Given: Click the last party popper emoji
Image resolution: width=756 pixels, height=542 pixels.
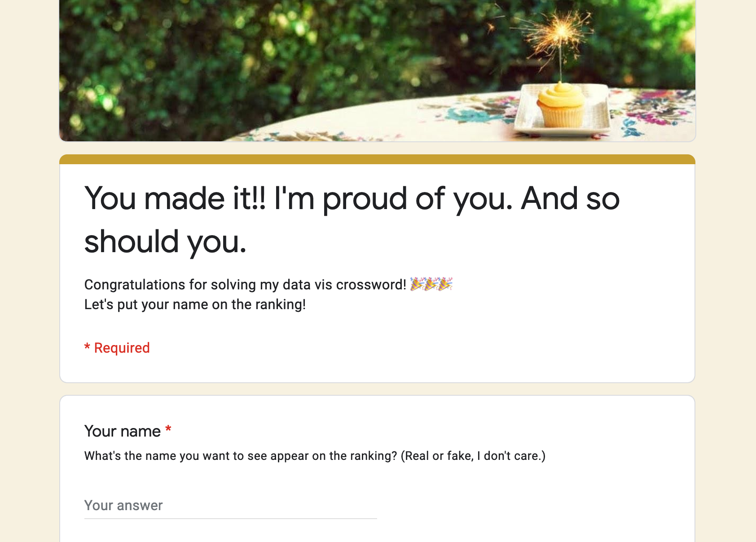Looking at the screenshot, I should point(445,284).
